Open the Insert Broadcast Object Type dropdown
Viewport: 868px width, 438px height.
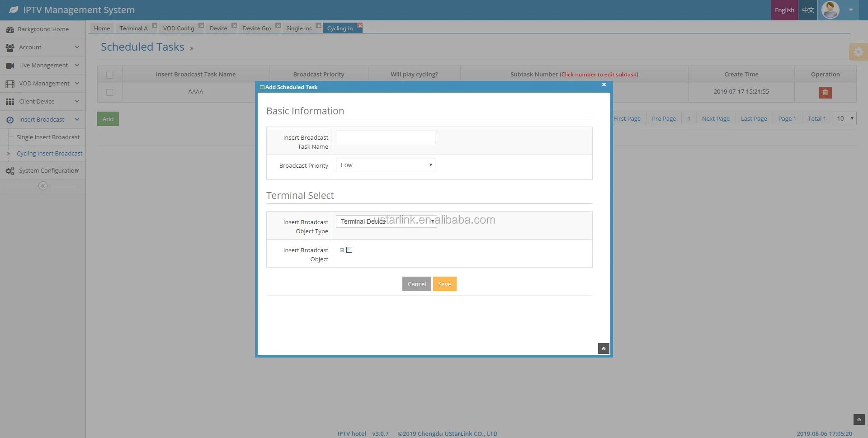click(x=387, y=221)
